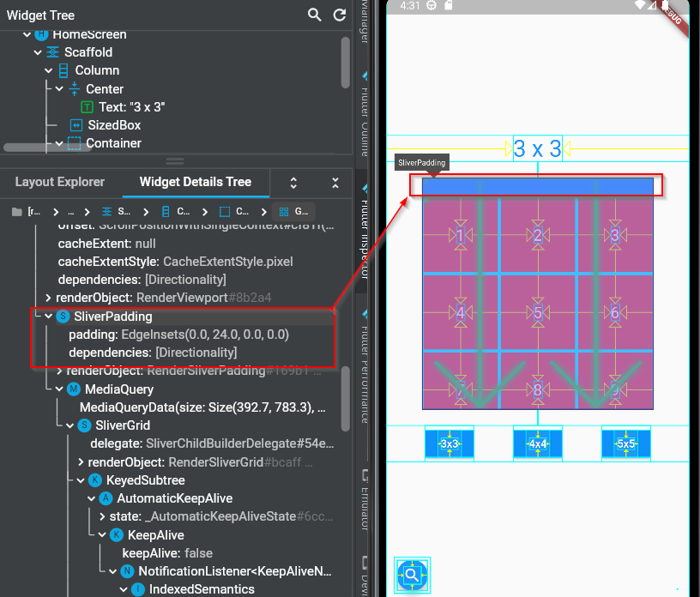Expand renderObject RenderSliverPadding row
Screen dimensions: 700x597
click(x=59, y=371)
